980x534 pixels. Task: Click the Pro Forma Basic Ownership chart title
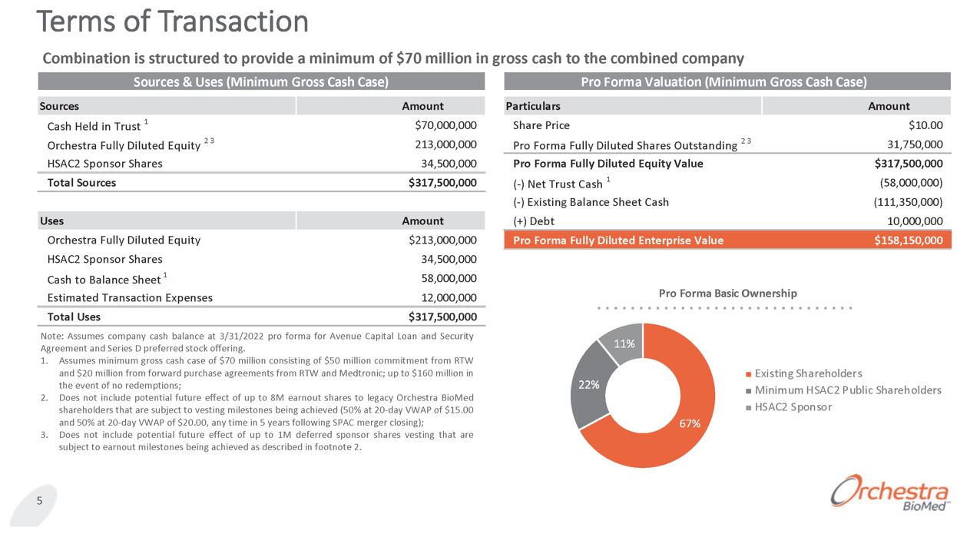pos(727,293)
